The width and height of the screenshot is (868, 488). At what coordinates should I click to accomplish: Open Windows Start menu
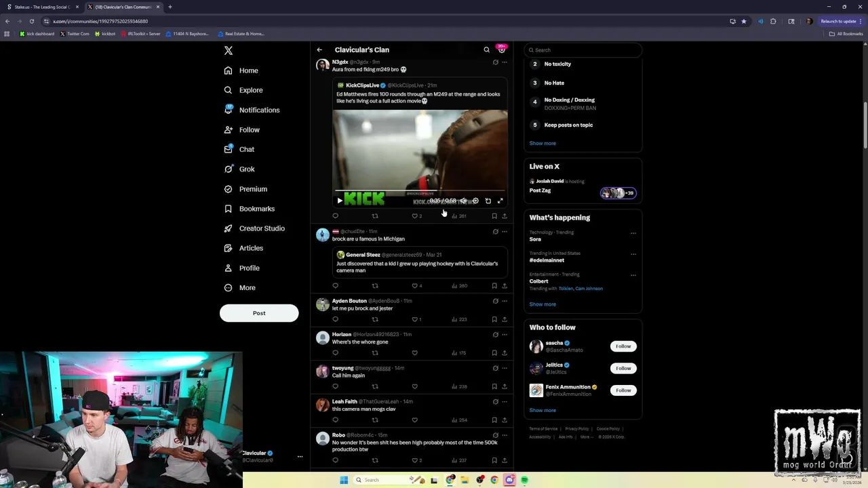click(x=344, y=480)
